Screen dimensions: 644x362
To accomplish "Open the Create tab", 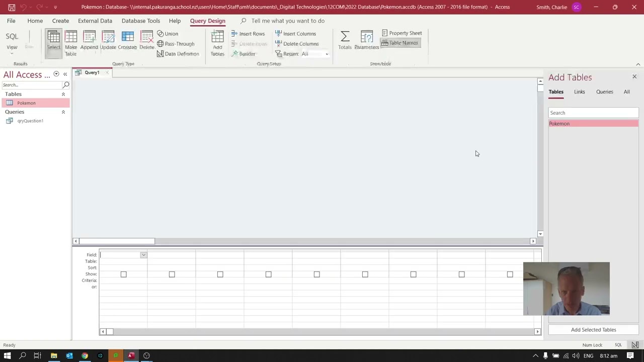I will (x=60, y=21).
